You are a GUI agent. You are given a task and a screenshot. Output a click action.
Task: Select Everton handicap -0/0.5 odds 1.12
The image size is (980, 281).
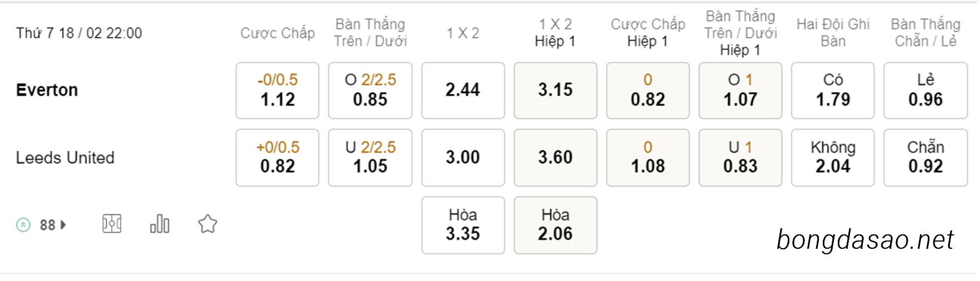click(277, 91)
